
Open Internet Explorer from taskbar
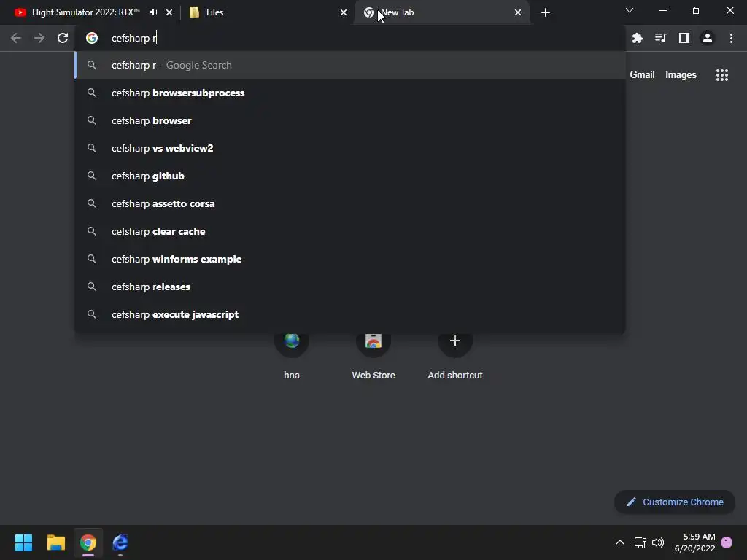tap(120, 542)
